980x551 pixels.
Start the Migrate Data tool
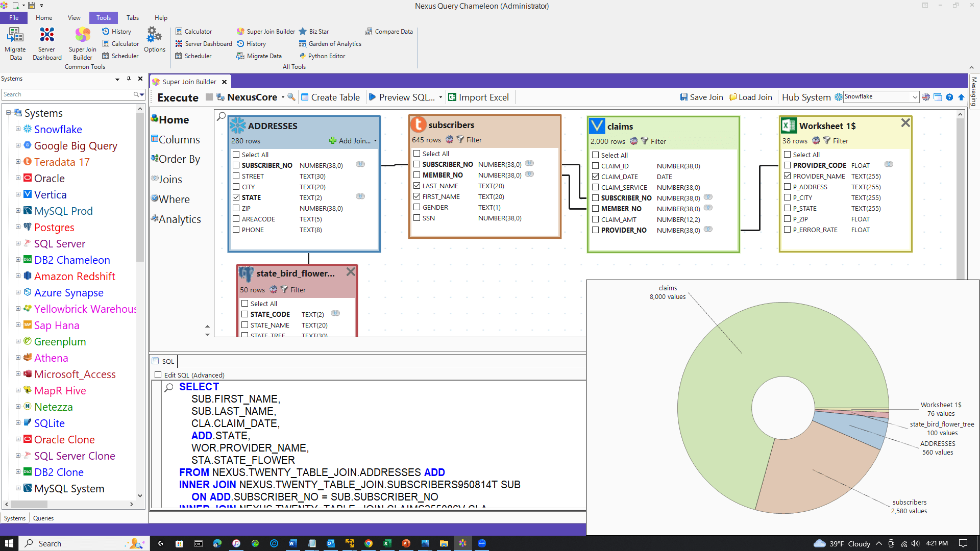pos(15,43)
